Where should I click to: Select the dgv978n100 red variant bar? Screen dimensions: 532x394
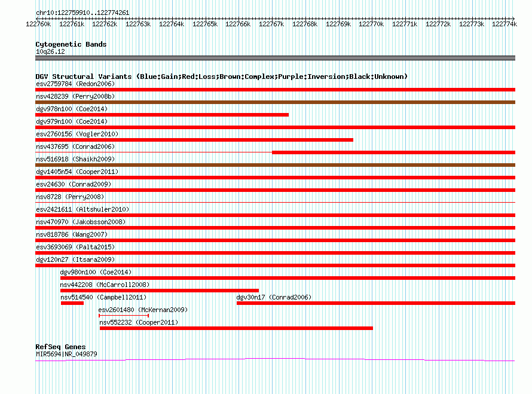click(162, 115)
